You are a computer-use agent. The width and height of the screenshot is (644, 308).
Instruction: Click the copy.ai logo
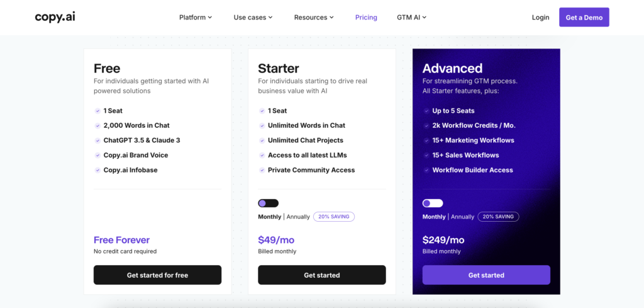pyautogui.click(x=57, y=18)
